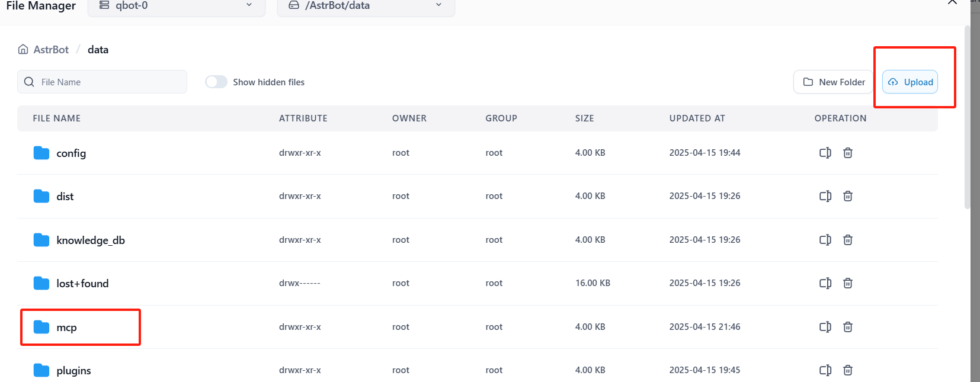980x382 pixels.
Task: Click the AstrBot home breadcrumb icon
Action: tap(23, 49)
